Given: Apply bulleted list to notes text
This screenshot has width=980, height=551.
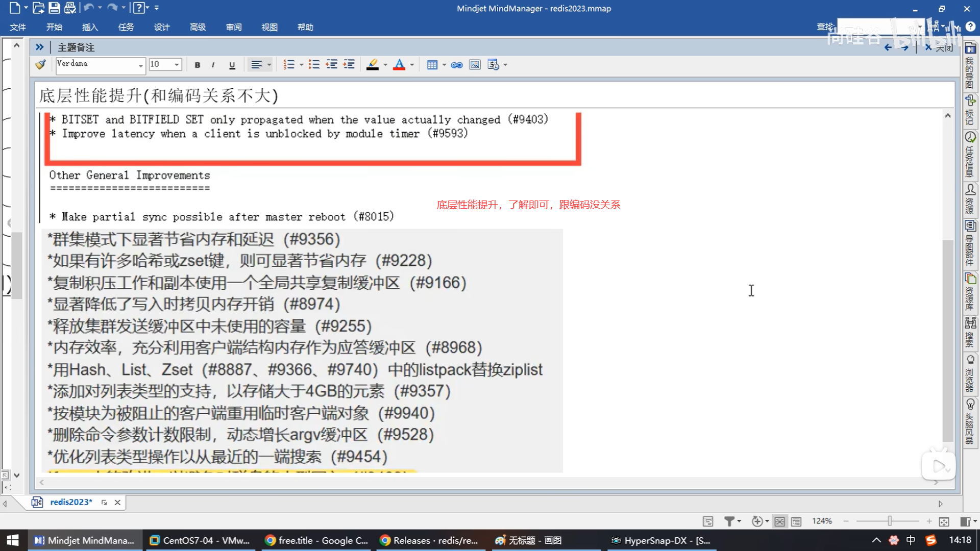Looking at the screenshot, I should pos(314,64).
